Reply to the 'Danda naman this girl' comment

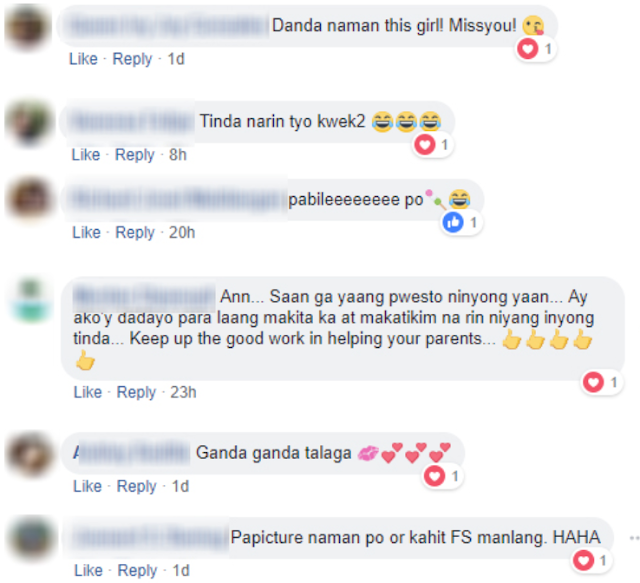tap(132, 59)
